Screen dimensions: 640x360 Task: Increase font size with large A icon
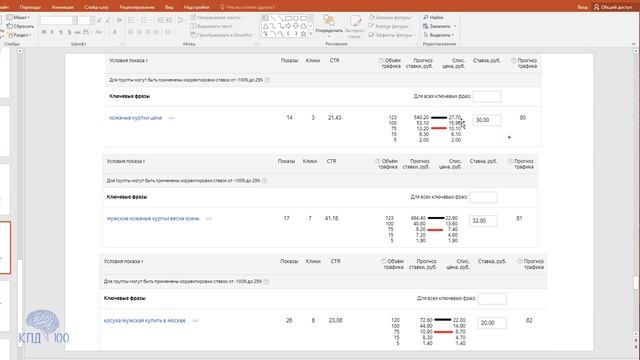coord(99,20)
